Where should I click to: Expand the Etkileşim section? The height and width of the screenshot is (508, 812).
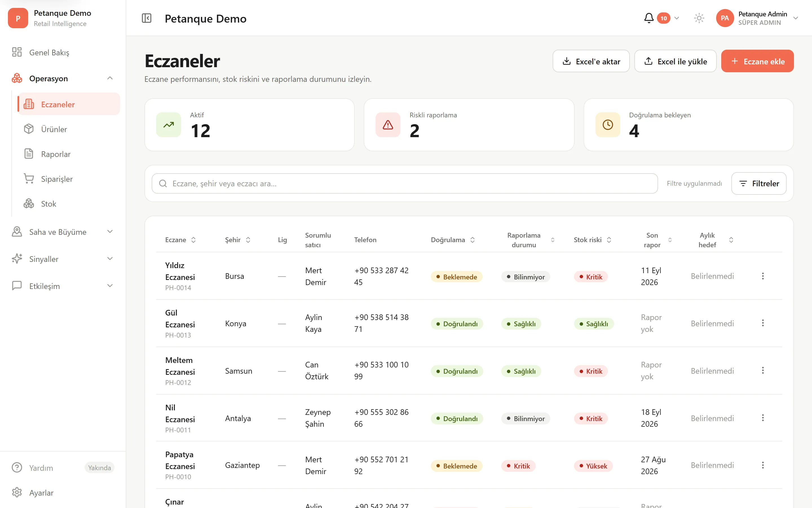coord(63,286)
